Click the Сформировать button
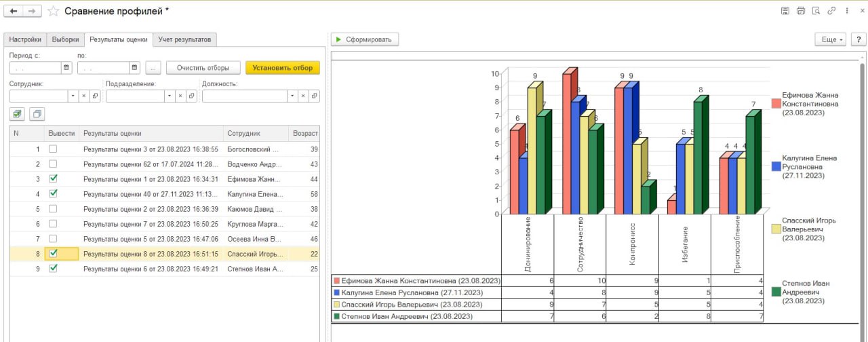This screenshot has height=342, width=868. pos(365,40)
